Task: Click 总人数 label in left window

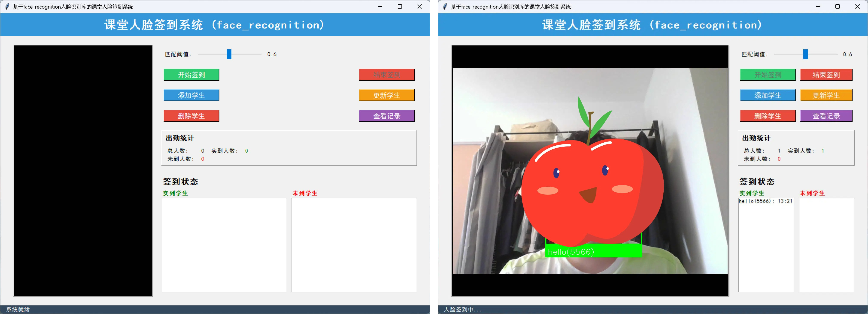Action: point(178,151)
